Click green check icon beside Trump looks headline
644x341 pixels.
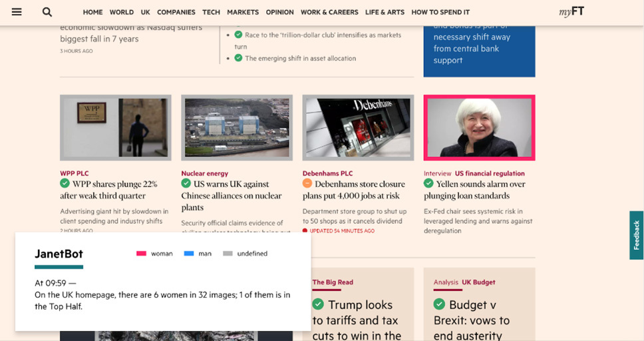click(x=318, y=304)
